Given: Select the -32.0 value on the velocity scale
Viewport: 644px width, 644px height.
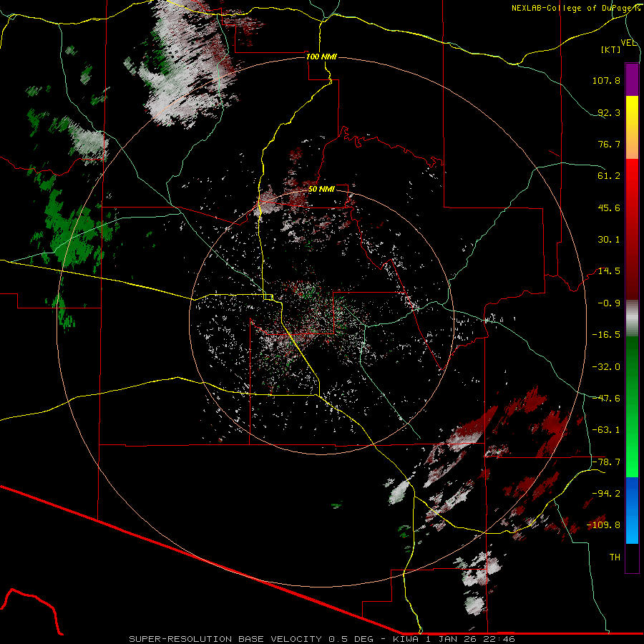Looking at the screenshot, I should [606, 367].
